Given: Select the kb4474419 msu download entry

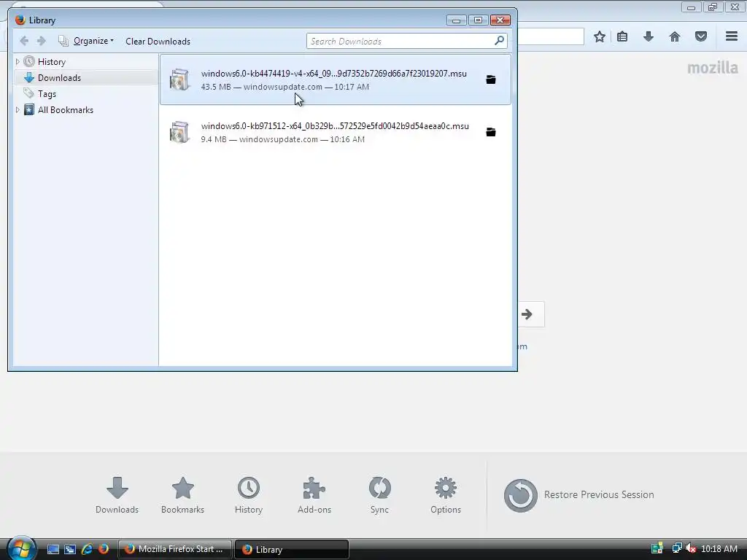Looking at the screenshot, I should pyautogui.click(x=336, y=79).
